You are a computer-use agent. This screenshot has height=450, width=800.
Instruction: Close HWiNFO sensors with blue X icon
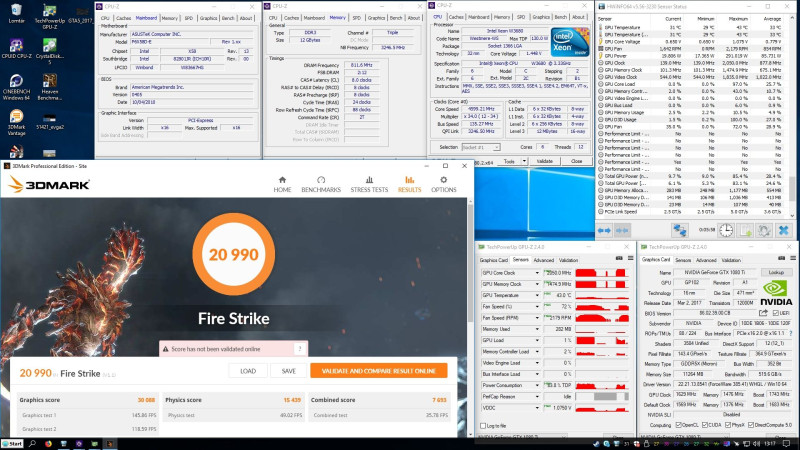click(784, 231)
